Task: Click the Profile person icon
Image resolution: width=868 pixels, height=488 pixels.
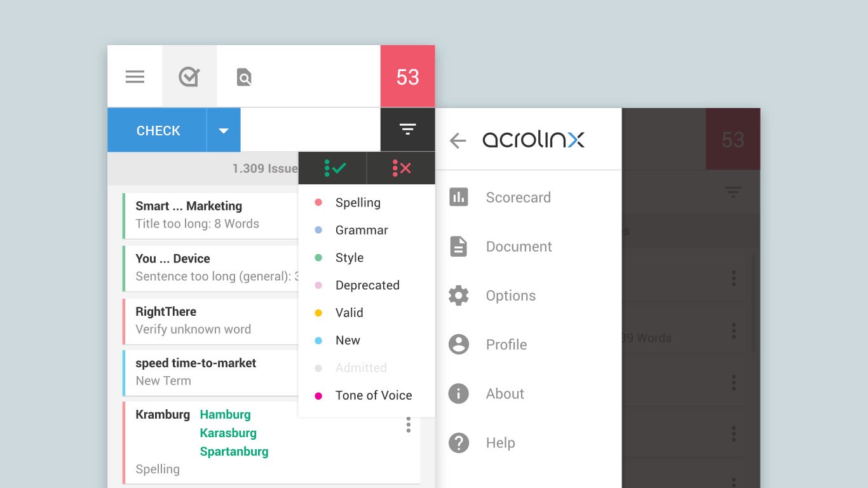Action: 458,344
